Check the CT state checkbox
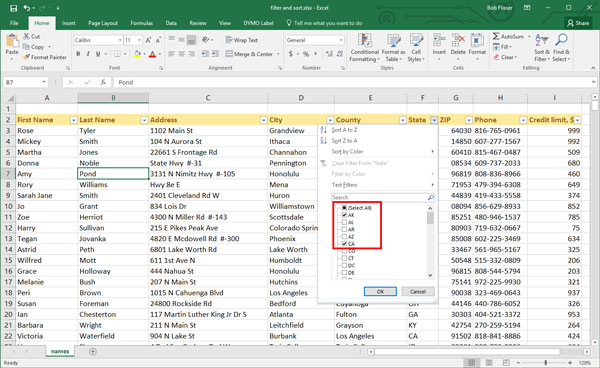 click(344, 258)
